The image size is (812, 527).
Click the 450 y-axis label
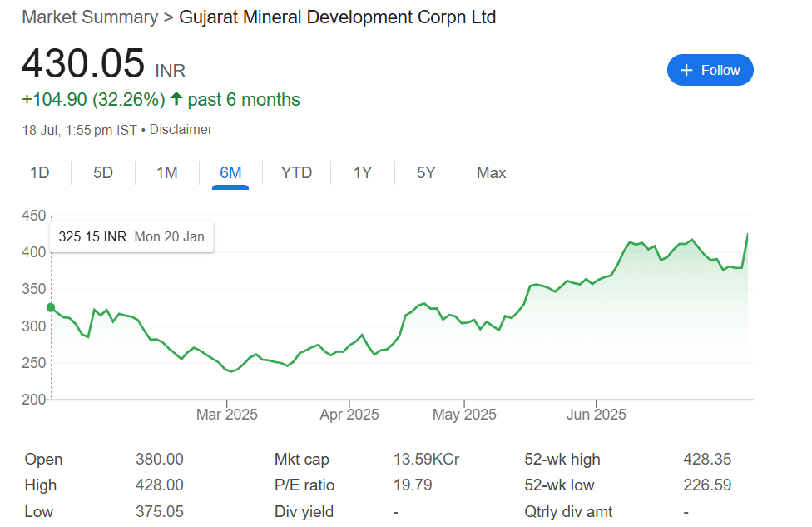click(33, 216)
